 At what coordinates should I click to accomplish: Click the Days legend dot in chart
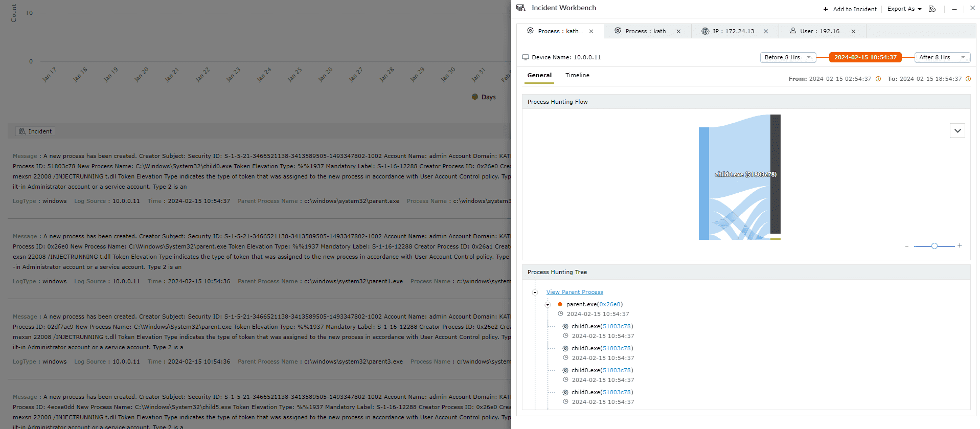pyautogui.click(x=475, y=97)
